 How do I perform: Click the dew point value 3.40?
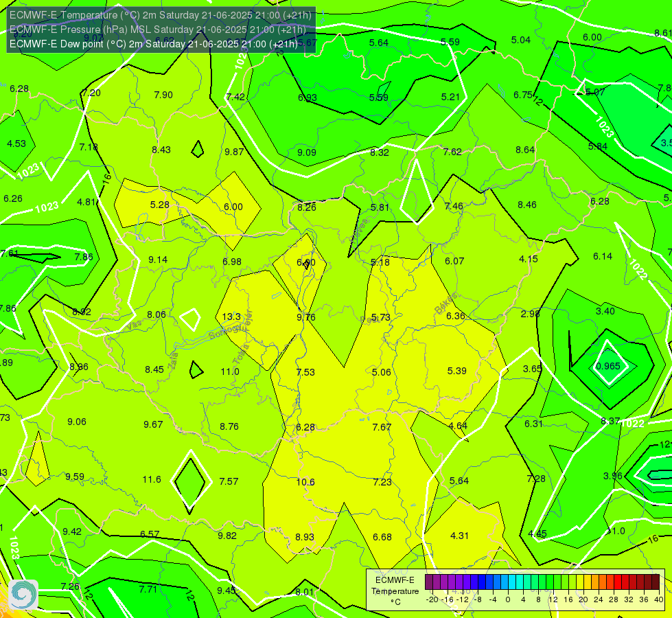pos(605,311)
